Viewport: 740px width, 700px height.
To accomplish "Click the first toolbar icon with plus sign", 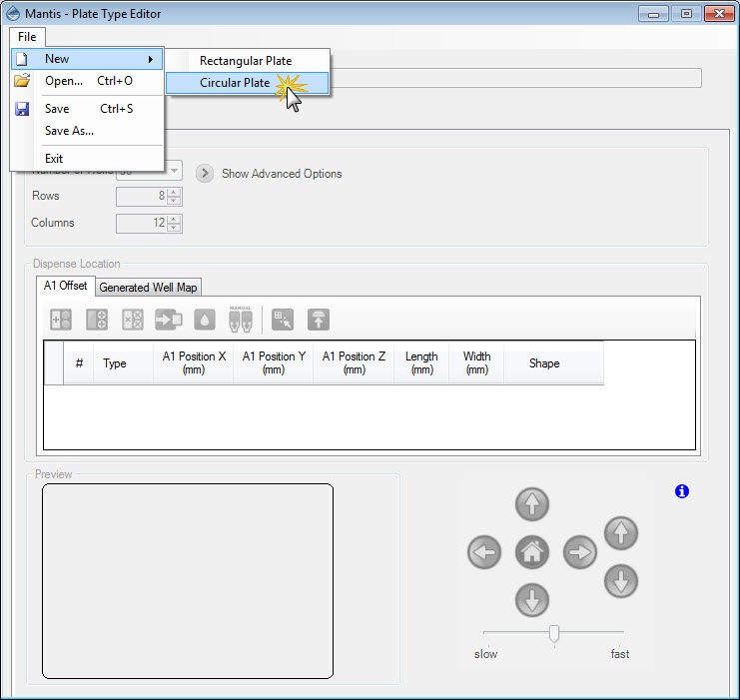I will point(61,320).
